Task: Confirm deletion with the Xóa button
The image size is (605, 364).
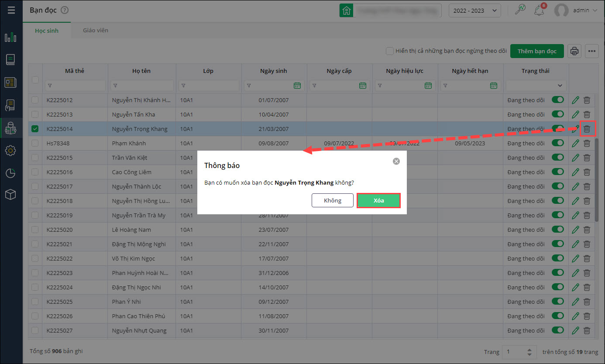Action: click(378, 200)
